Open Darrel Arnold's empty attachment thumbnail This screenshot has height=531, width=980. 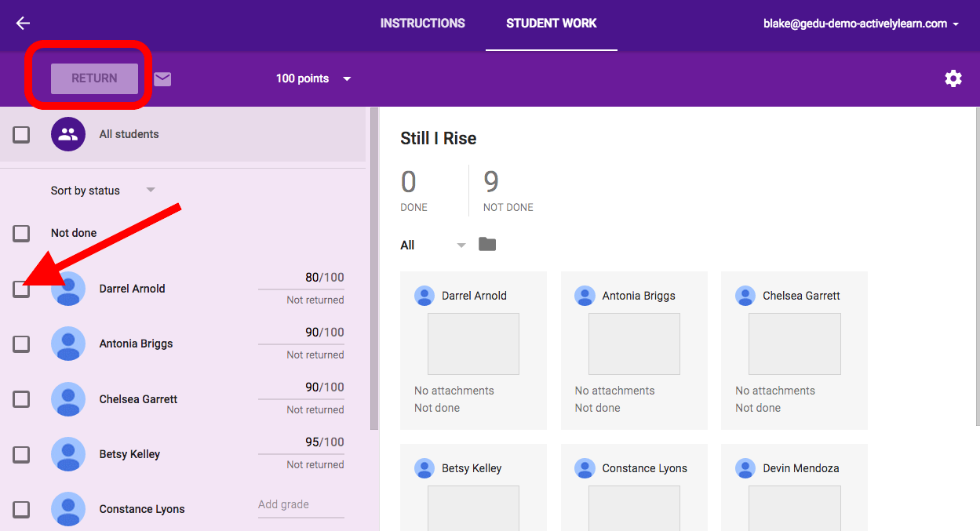tap(473, 344)
